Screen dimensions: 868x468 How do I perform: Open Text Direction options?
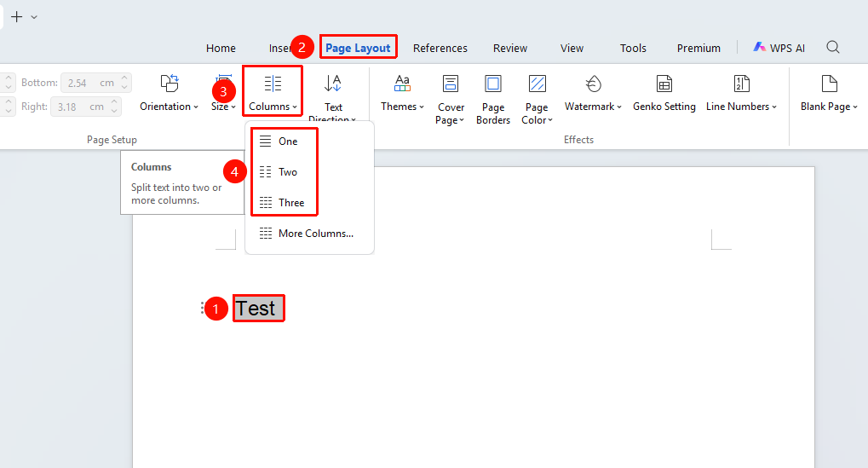[333, 97]
